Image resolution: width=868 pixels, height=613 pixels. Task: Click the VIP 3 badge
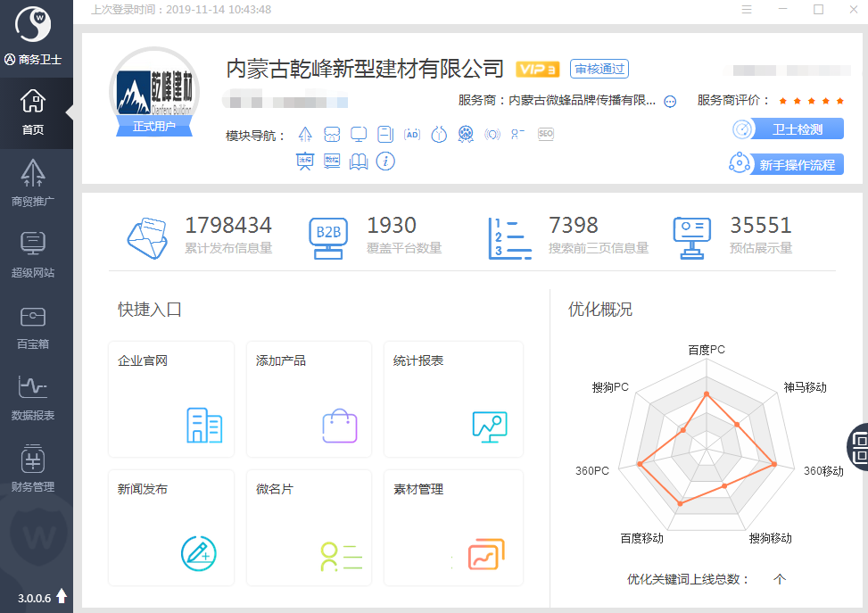click(538, 70)
